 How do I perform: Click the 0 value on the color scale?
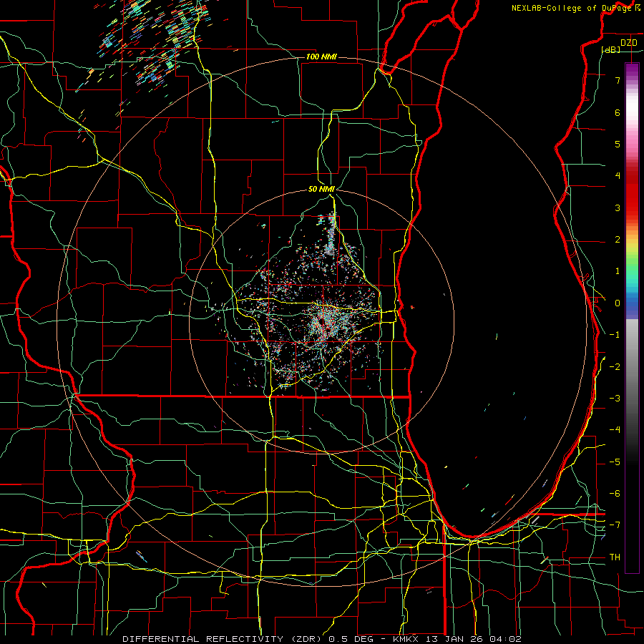(x=618, y=303)
